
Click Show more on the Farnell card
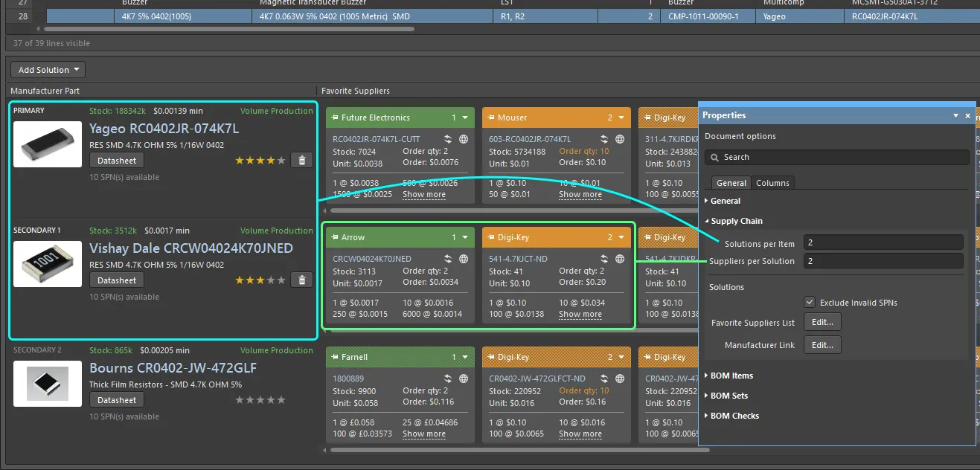pyautogui.click(x=424, y=434)
